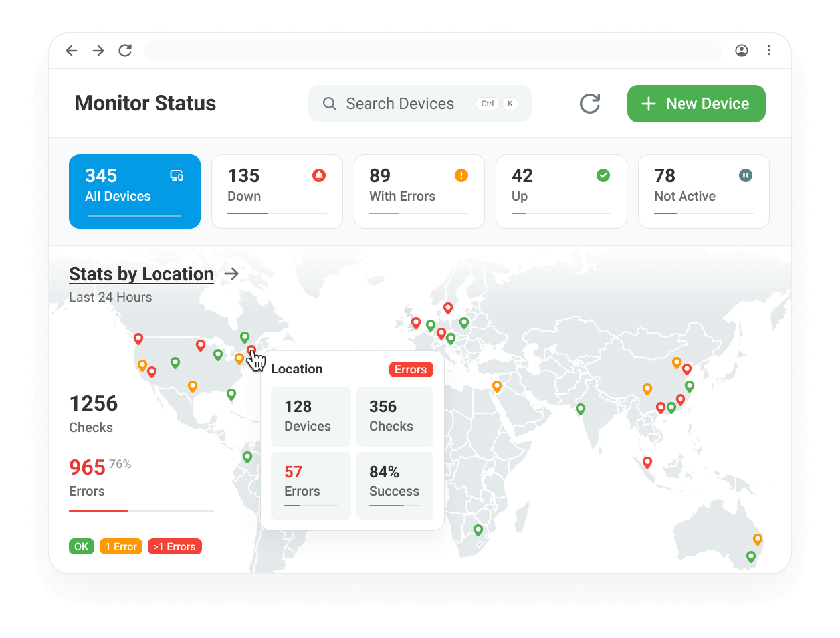The image size is (840, 638).
Task: Click the pause icon on Not Active card
Action: (746, 175)
